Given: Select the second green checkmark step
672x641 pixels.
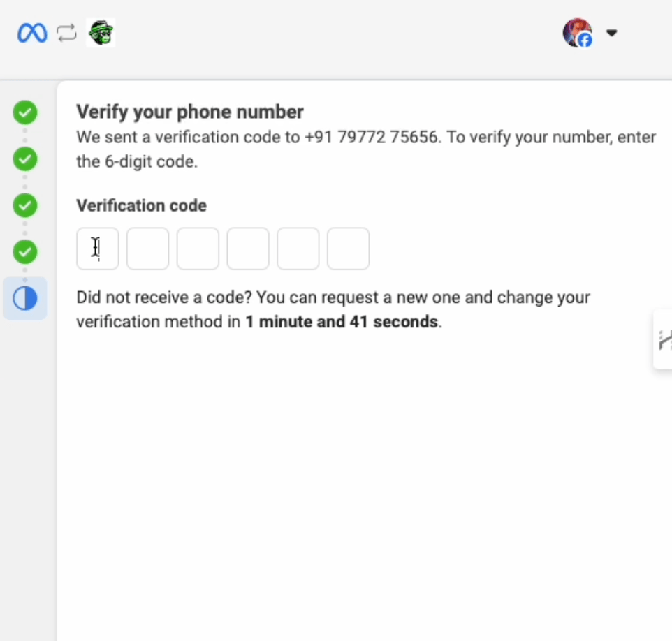Looking at the screenshot, I should pos(25,159).
